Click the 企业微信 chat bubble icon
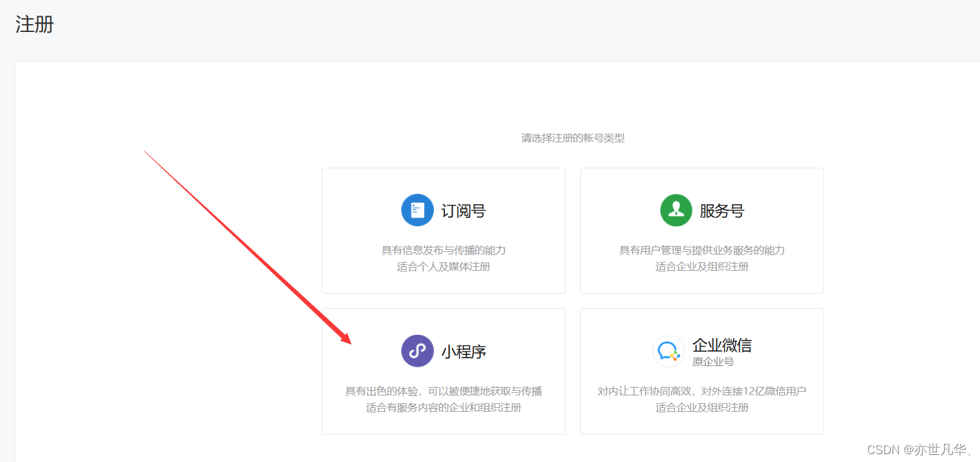The height and width of the screenshot is (462, 980). (669, 351)
